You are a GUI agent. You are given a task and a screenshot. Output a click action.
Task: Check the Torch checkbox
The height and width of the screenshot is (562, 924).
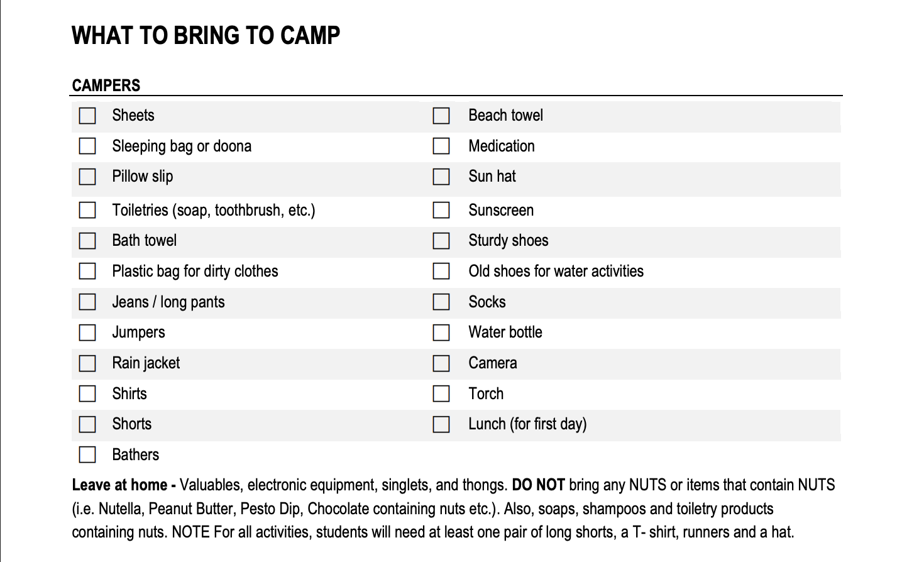point(441,394)
